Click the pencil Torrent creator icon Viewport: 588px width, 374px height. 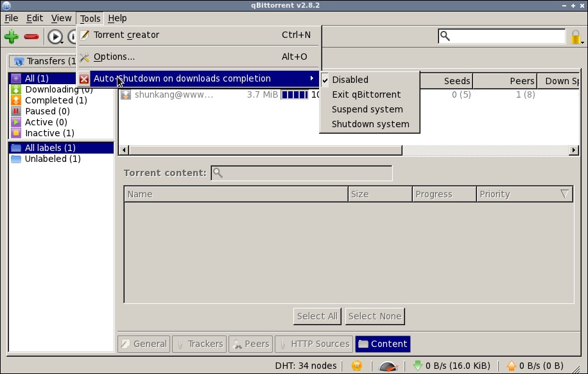tap(85, 35)
